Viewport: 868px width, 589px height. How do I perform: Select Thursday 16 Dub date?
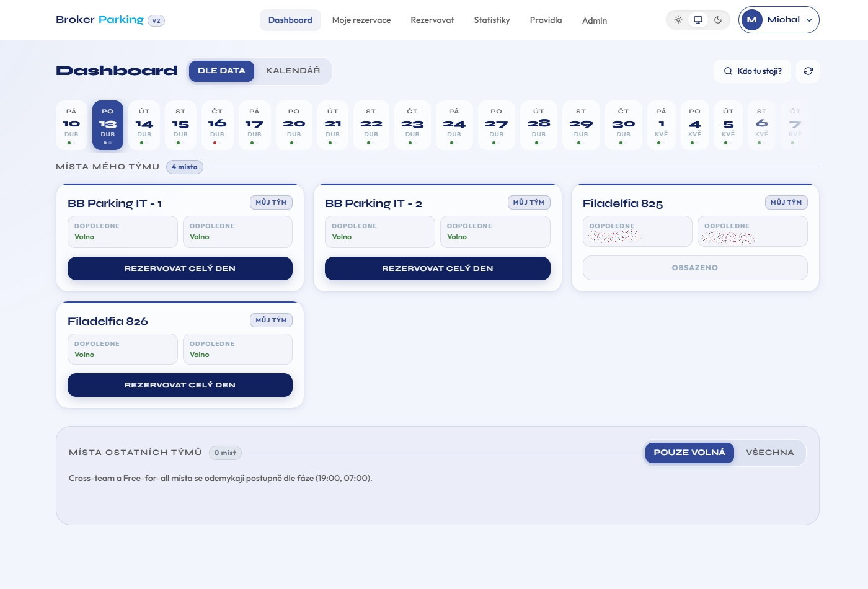217,125
